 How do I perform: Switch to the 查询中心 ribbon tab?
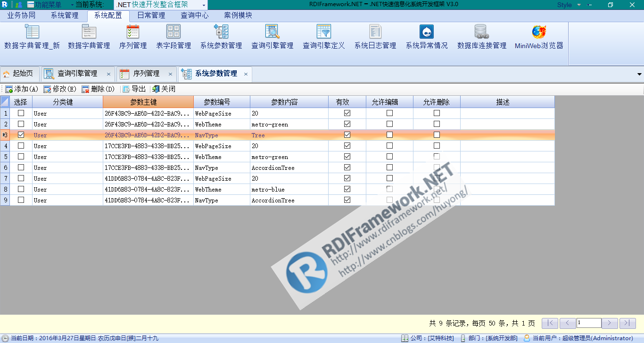click(195, 15)
